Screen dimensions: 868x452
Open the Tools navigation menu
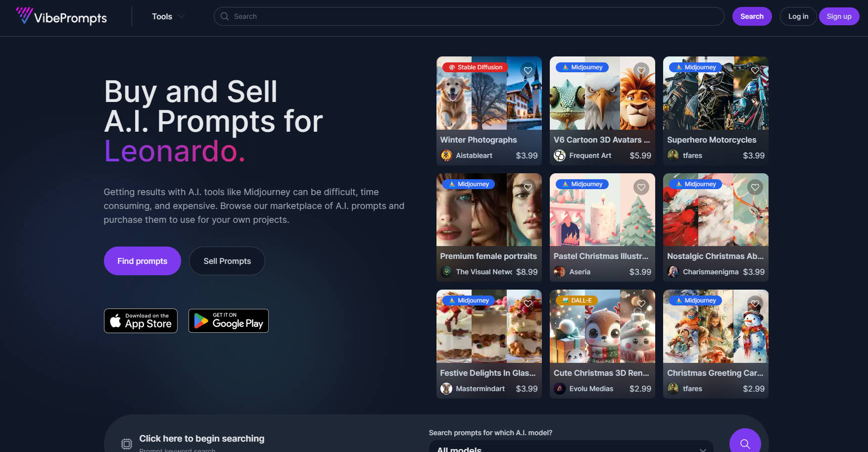tap(168, 16)
